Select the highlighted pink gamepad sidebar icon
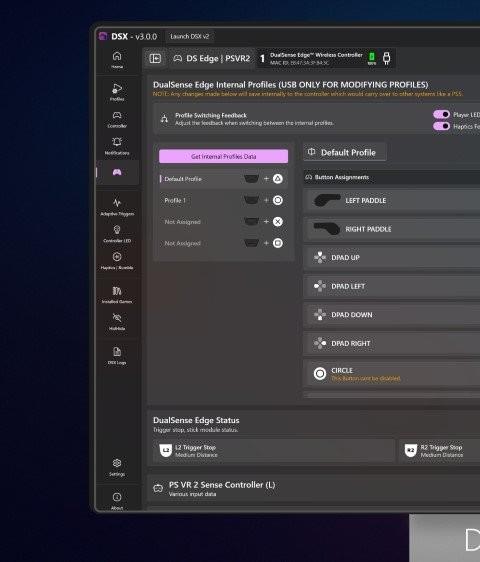This screenshot has height=562, width=480. click(117, 172)
